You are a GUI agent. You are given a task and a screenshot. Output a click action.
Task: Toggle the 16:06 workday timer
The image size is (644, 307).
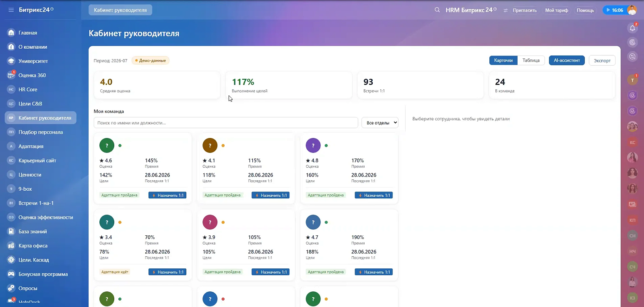pos(614,10)
